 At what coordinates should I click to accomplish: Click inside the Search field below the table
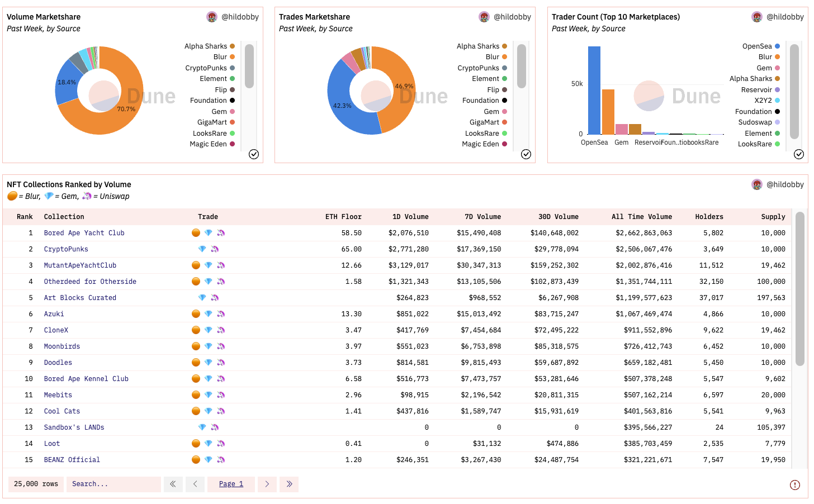point(113,484)
